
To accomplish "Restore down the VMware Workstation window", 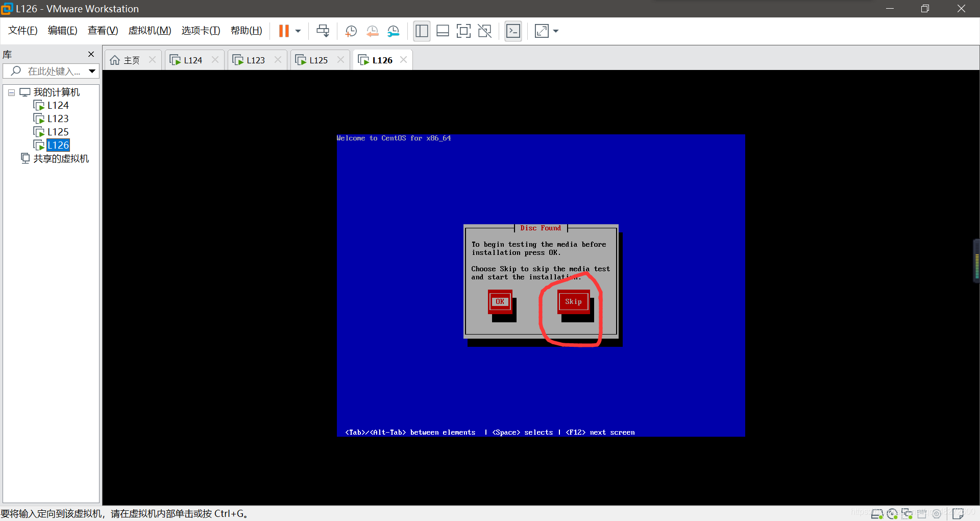I will click(x=925, y=9).
